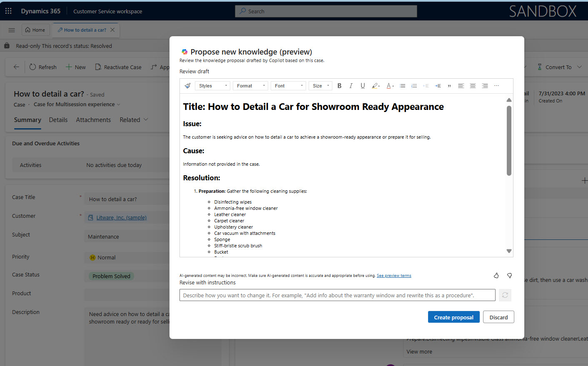This screenshot has height=366, width=588.
Task: Open the text highlight color picker
Action: tap(376, 86)
